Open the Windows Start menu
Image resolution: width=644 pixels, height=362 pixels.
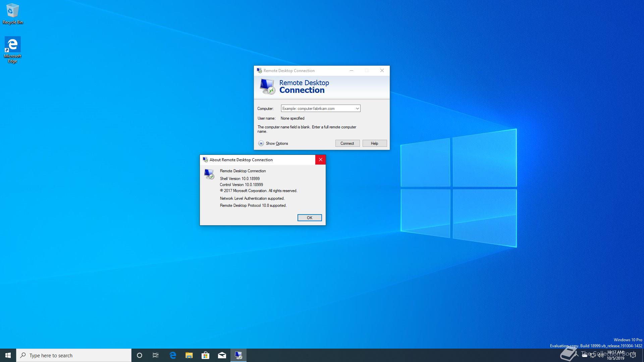8,355
